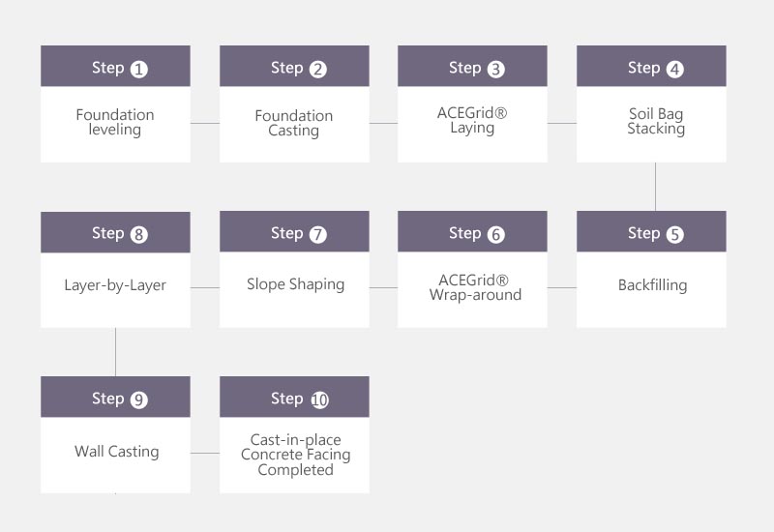The image size is (774, 532).
Task: Click the circled number 8 icon
Action: tap(139, 234)
